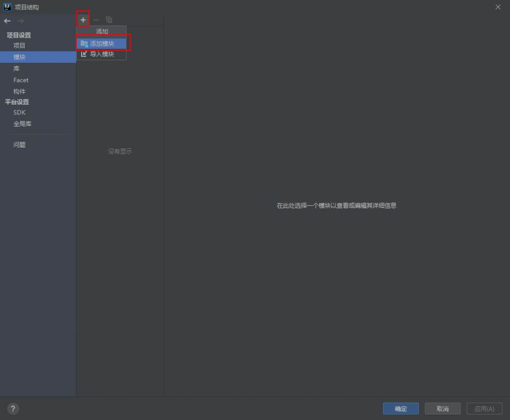Cancel the dialog with 取消
Screen dimensions: 510x420
(x=442, y=408)
